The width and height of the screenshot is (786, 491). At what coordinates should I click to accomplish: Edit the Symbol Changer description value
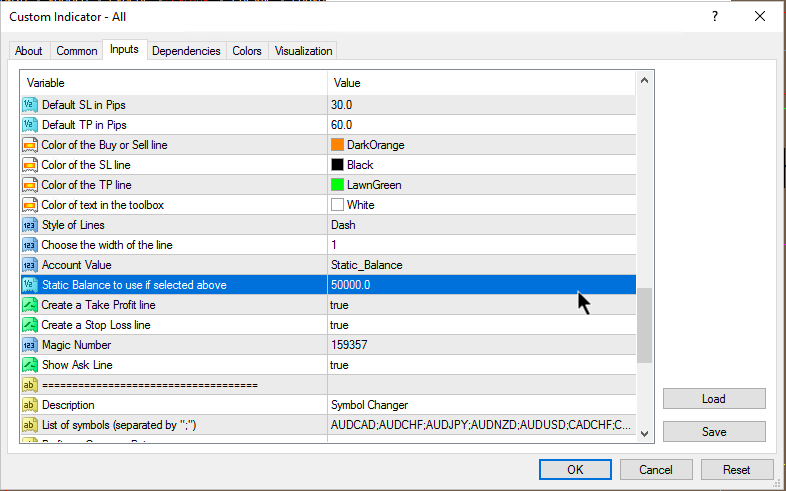[x=481, y=405]
